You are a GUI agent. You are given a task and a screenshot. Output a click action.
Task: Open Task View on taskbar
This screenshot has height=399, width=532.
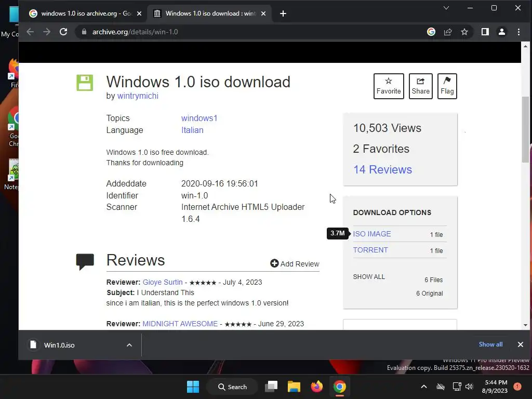click(271, 387)
